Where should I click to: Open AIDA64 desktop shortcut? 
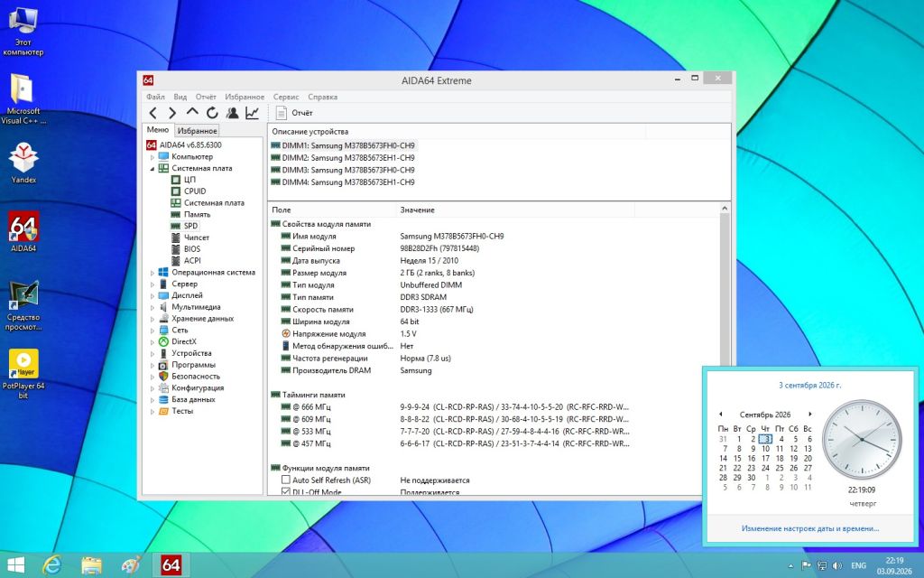tap(23, 231)
